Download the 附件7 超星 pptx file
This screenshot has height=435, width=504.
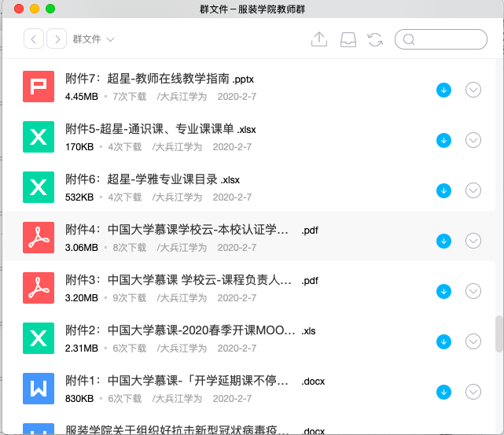click(443, 90)
